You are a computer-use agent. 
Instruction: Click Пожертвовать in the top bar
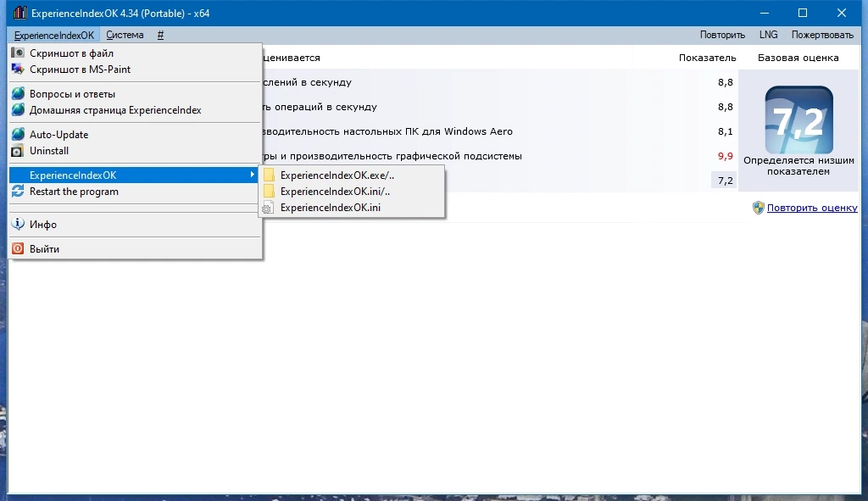822,35
